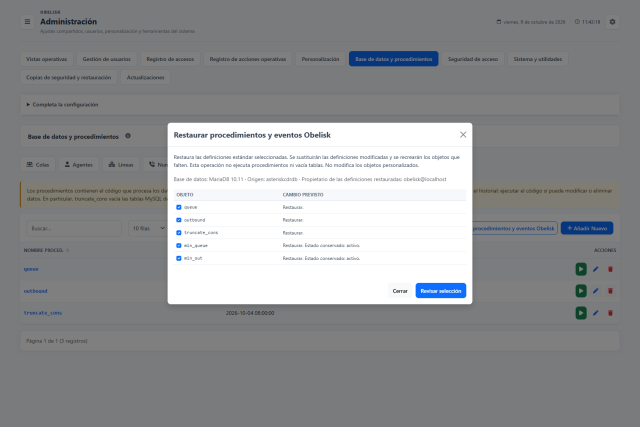Switch to the Seguridad de acceso tab

473,59
